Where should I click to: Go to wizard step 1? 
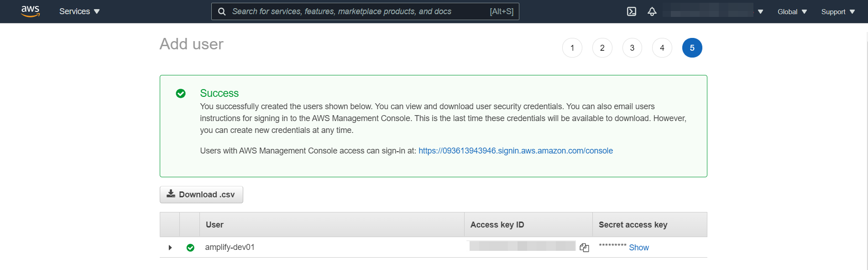click(x=572, y=48)
